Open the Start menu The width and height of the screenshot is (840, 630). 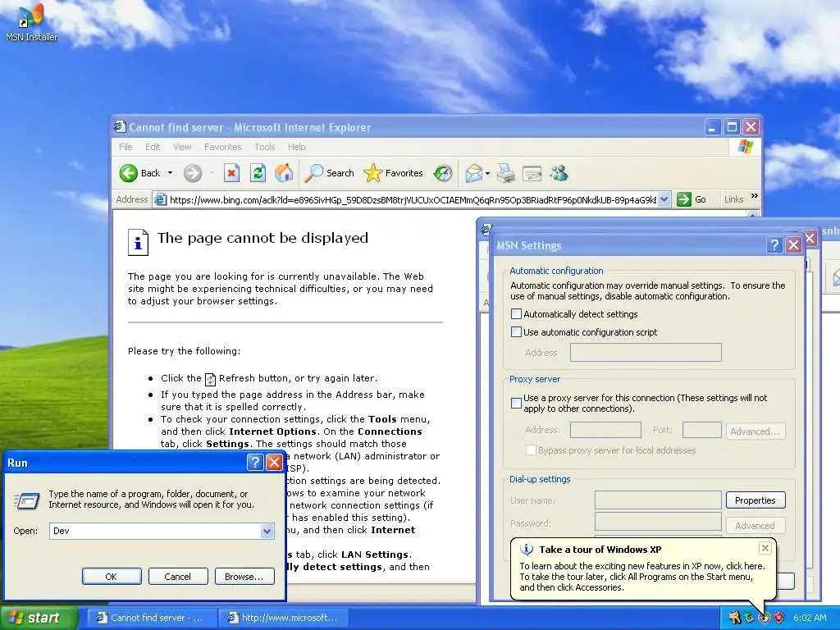pos(39,618)
